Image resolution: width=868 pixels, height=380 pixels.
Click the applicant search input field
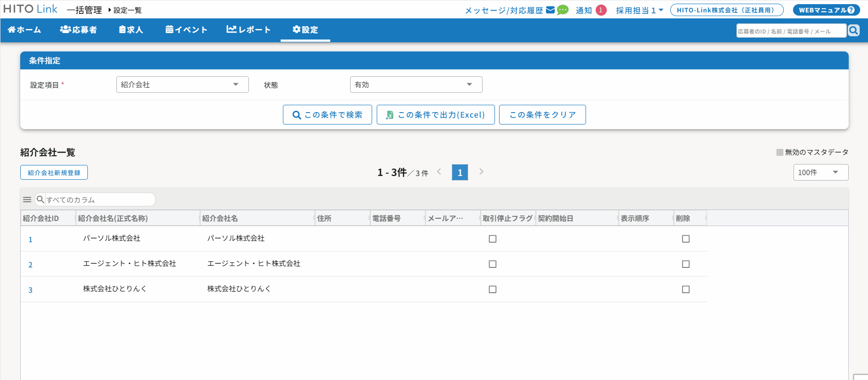pos(791,31)
